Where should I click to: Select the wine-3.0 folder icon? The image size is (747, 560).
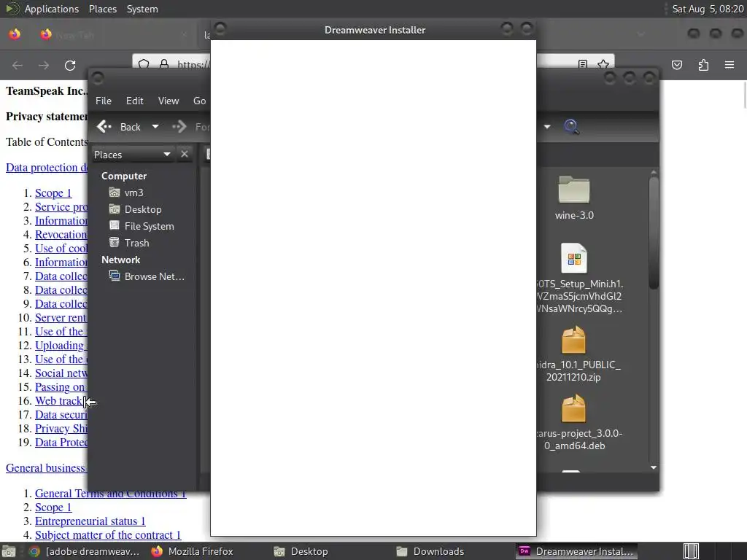tap(574, 190)
